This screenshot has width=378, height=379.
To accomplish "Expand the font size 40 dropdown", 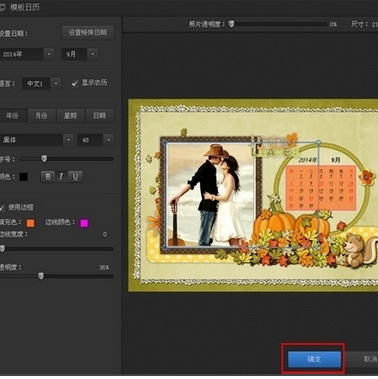I will pyautogui.click(x=108, y=140).
